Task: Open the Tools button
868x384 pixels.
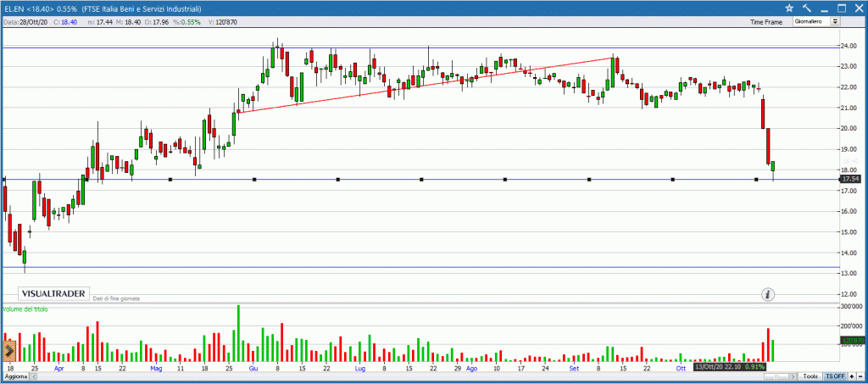Action: pos(810,376)
